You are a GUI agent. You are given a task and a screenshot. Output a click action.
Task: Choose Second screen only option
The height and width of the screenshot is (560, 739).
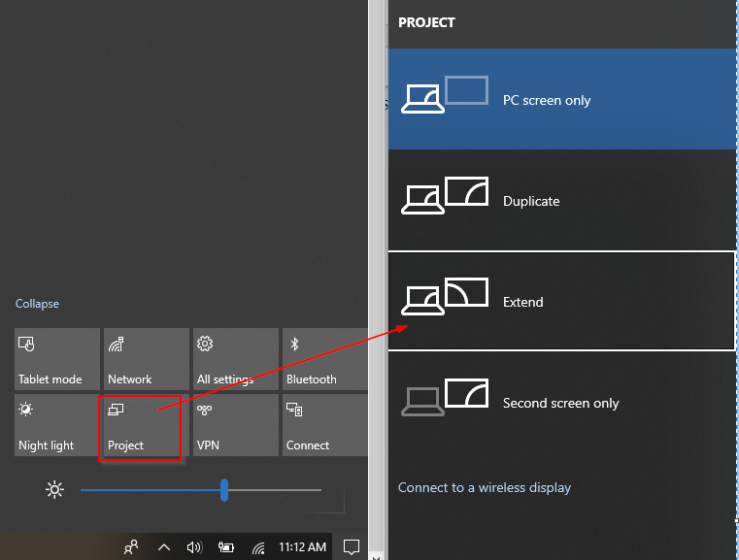[561, 403]
